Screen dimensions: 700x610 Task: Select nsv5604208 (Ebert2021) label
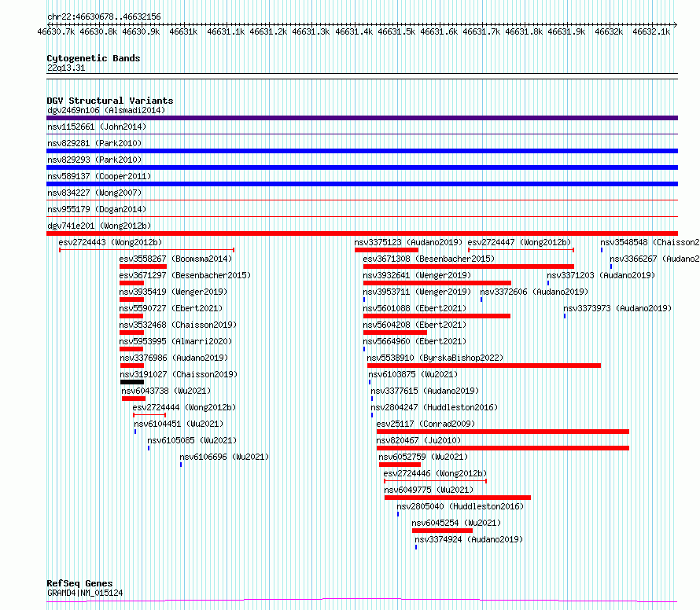414,325
